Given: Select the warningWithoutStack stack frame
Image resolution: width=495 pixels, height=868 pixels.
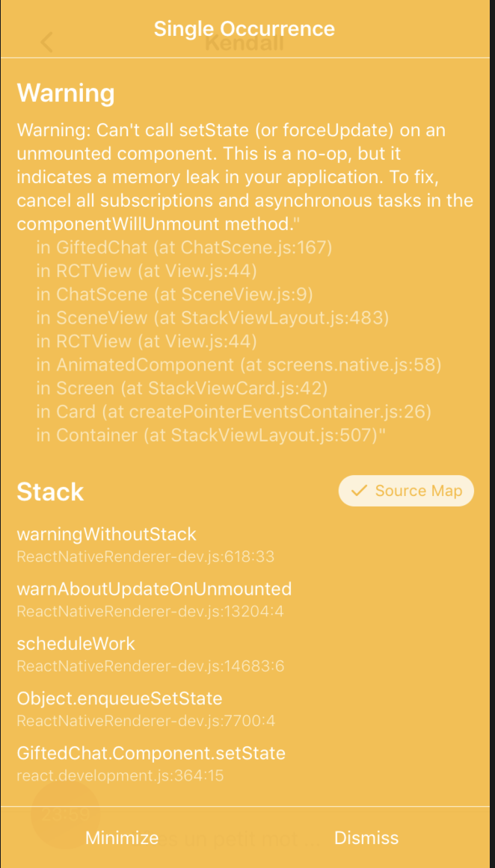Looking at the screenshot, I should (x=106, y=535).
